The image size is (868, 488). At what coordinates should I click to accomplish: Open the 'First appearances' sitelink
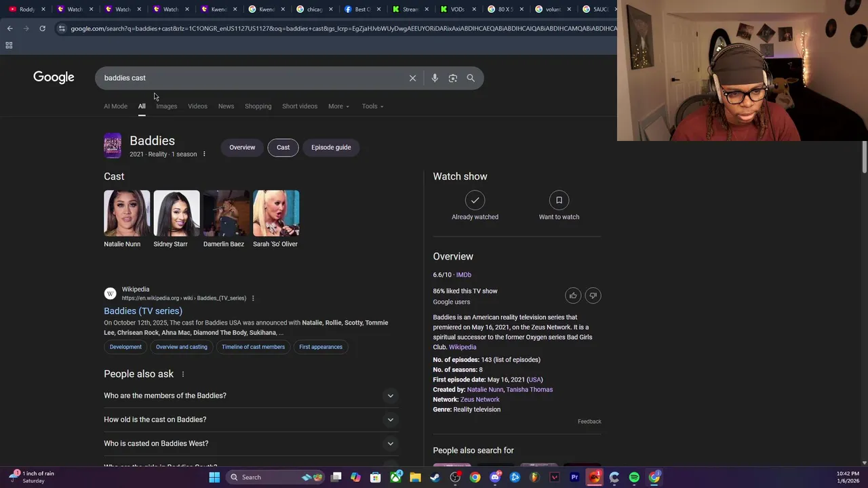321,347
